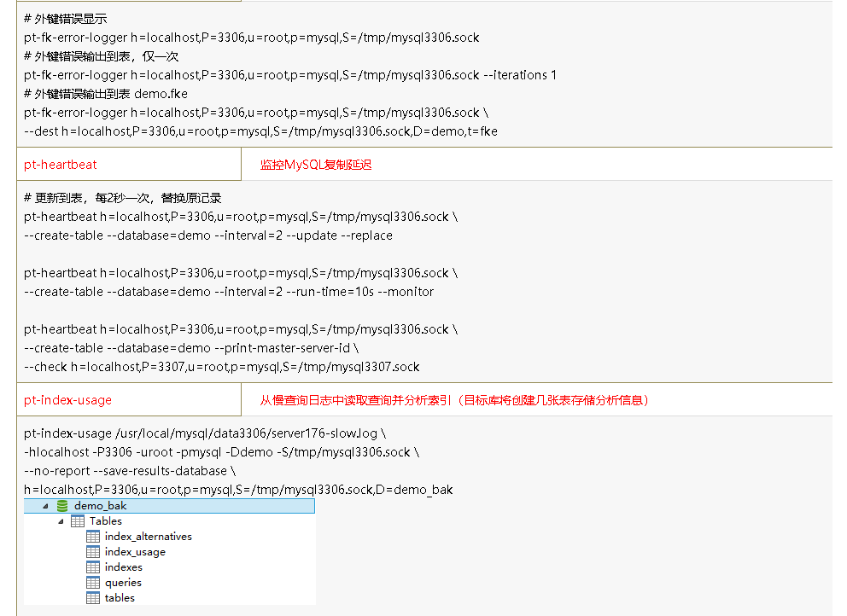
Task: Select the queries table icon
Action: [x=93, y=582]
